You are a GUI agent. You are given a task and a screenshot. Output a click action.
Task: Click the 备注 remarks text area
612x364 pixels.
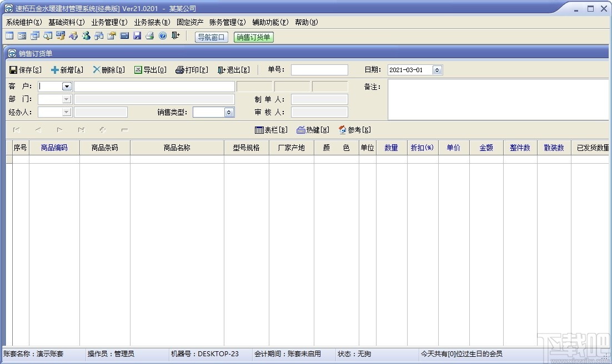[x=498, y=100]
